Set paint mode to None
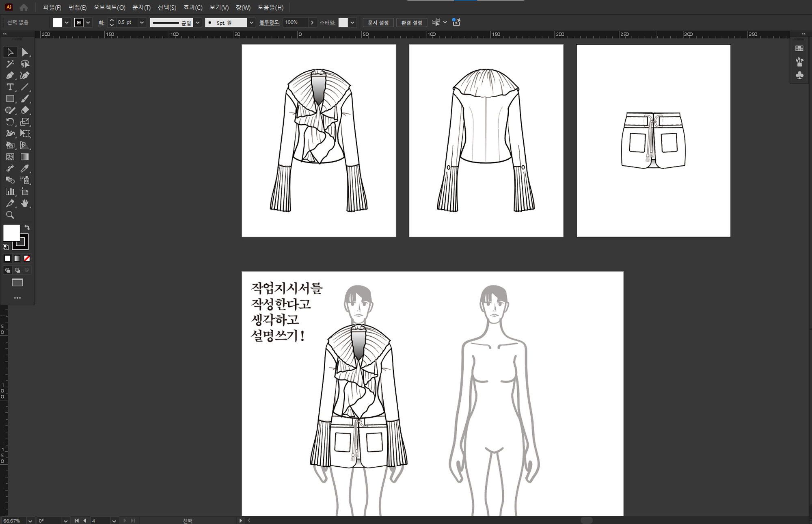 [27, 258]
